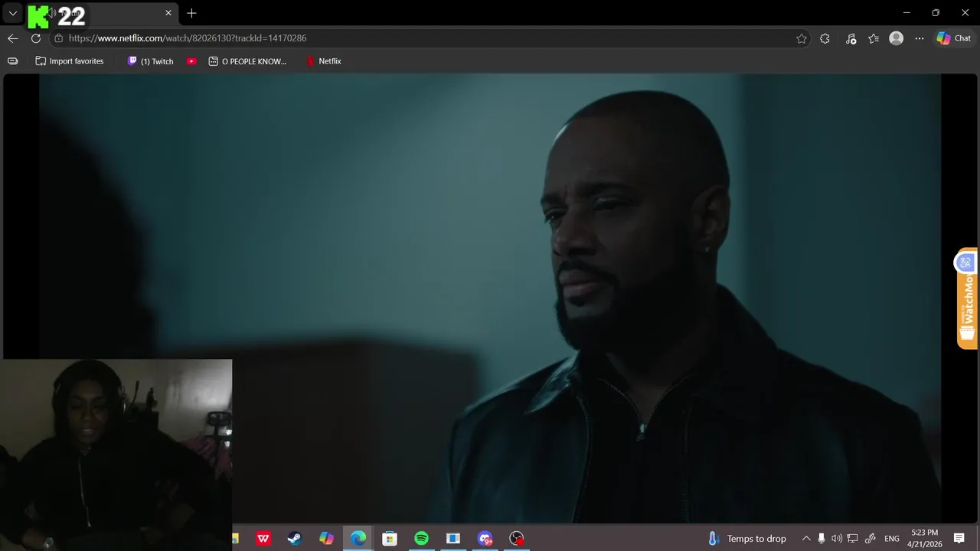
Task: Click the webcam overlay thumbnail
Action: 116,455
